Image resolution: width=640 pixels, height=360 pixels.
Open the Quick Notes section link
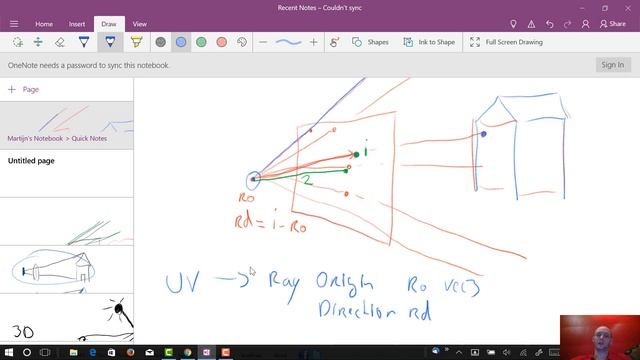pyautogui.click(x=89, y=138)
